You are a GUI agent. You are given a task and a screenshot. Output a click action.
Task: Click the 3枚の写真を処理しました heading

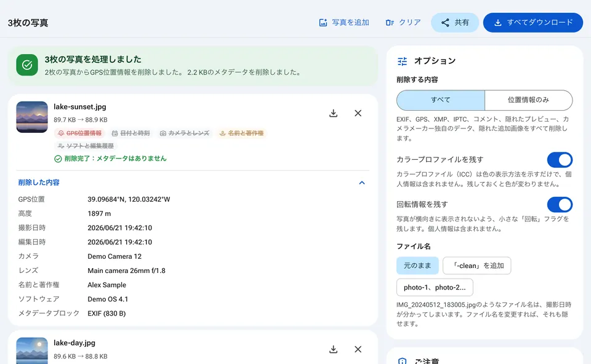[x=93, y=59]
